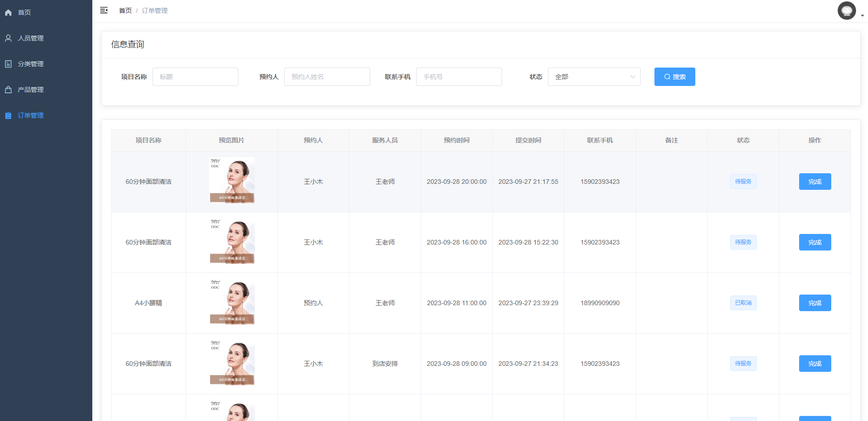
Task: Open 产品管理 menu item
Action: (x=46, y=90)
